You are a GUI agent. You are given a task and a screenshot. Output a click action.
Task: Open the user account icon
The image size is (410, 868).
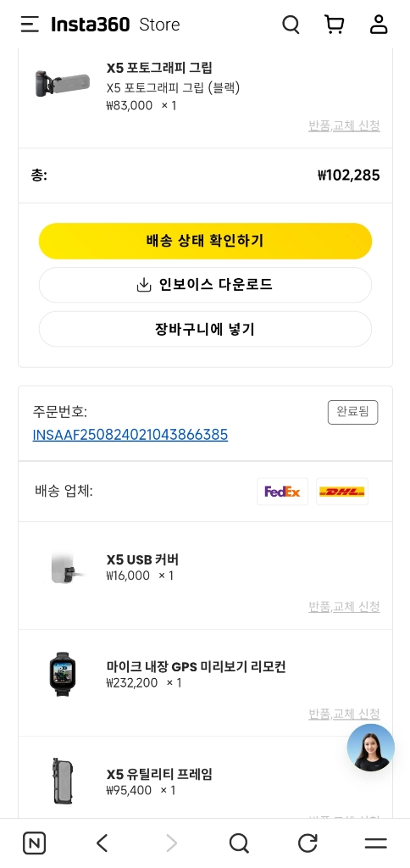(379, 25)
